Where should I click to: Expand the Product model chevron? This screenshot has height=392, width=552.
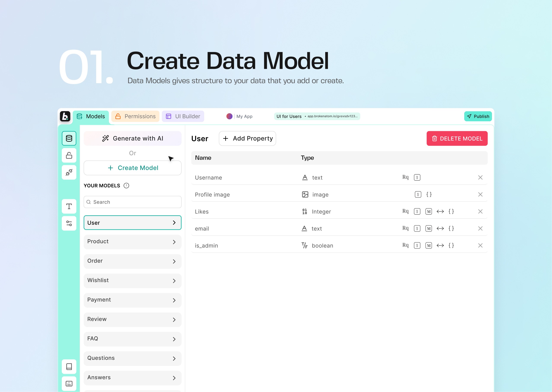(x=174, y=242)
